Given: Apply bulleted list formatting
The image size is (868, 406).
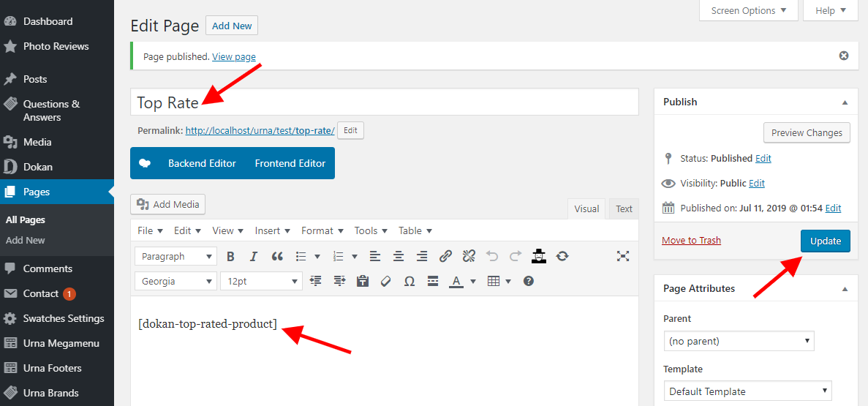Looking at the screenshot, I should pyautogui.click(x=301, y=257).
